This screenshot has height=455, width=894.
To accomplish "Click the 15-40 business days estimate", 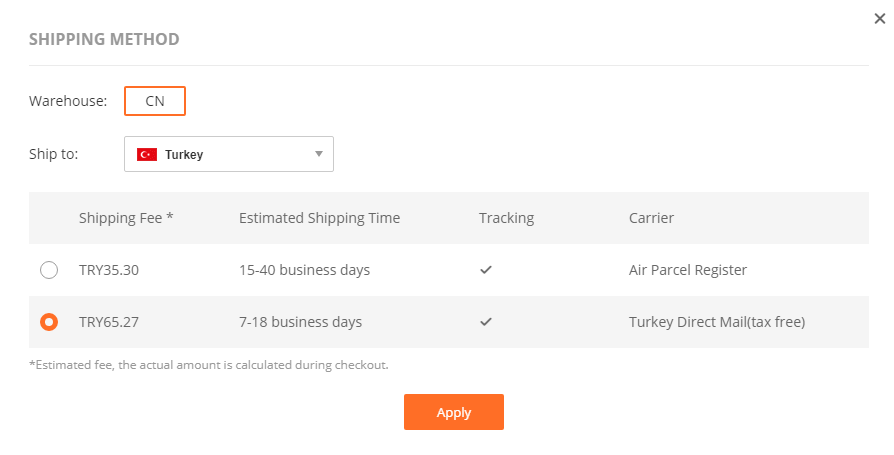I will point(304,270).
